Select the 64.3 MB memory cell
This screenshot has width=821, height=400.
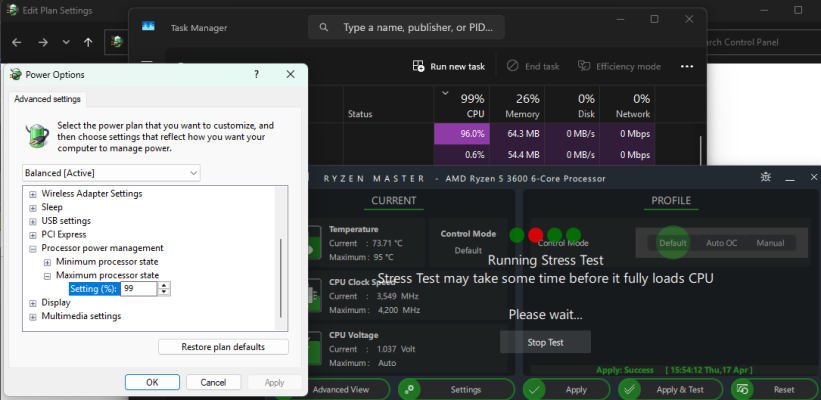(517, 134)
